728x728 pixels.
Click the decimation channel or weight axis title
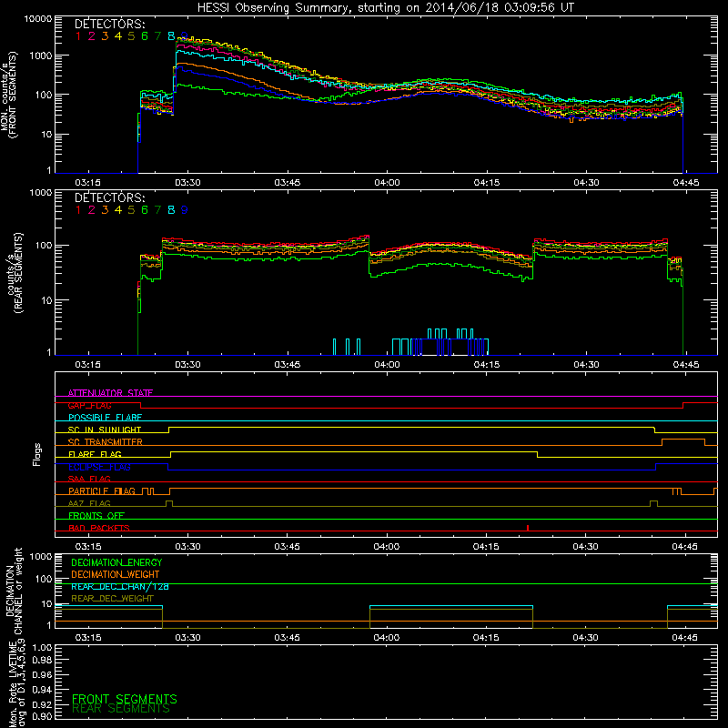[13, 591]
